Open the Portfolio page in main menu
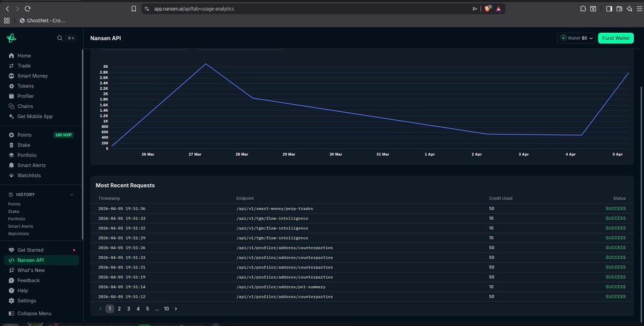Image resolution: width=644 pixels, height=326 pixels. tap(27, 155)
